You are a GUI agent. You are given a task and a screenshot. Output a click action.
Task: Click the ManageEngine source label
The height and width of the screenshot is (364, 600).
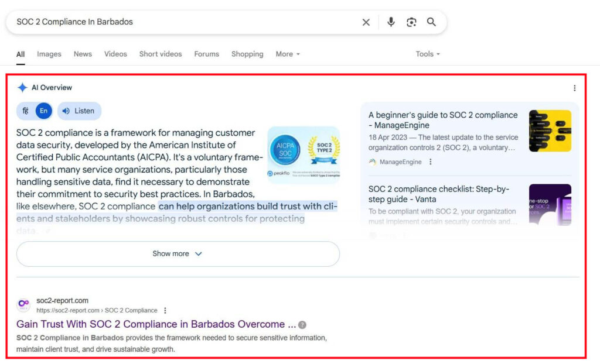(400, 162)
